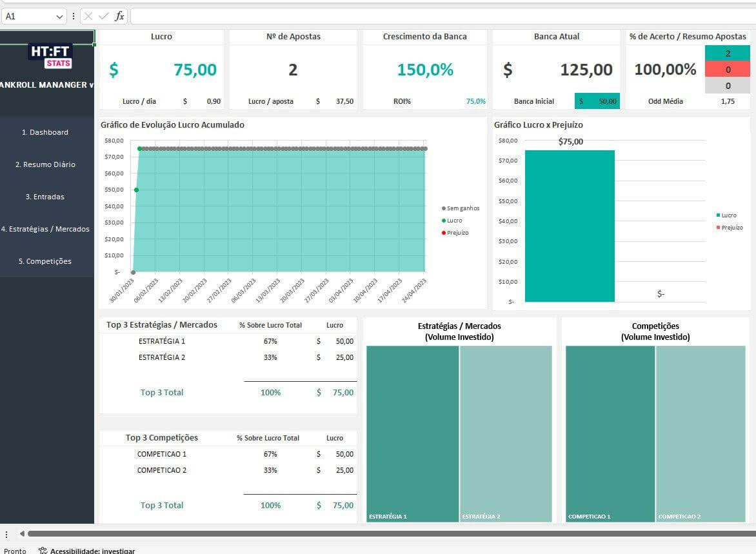Toggle the Lucro legend in Lucro x Prejuízo chart
Viewport: 756px width, 554px height.
tap(727, 215)
